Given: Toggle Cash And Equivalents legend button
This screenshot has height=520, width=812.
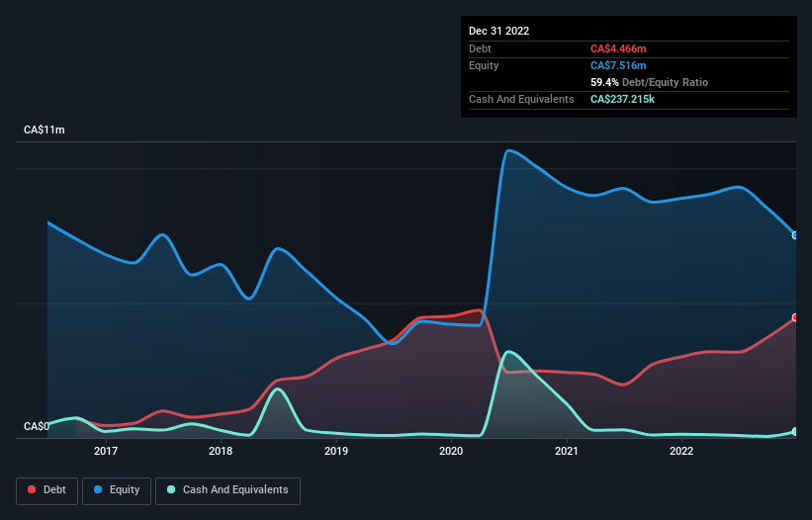Looking at the screenshot, I should tap(227, 490).
